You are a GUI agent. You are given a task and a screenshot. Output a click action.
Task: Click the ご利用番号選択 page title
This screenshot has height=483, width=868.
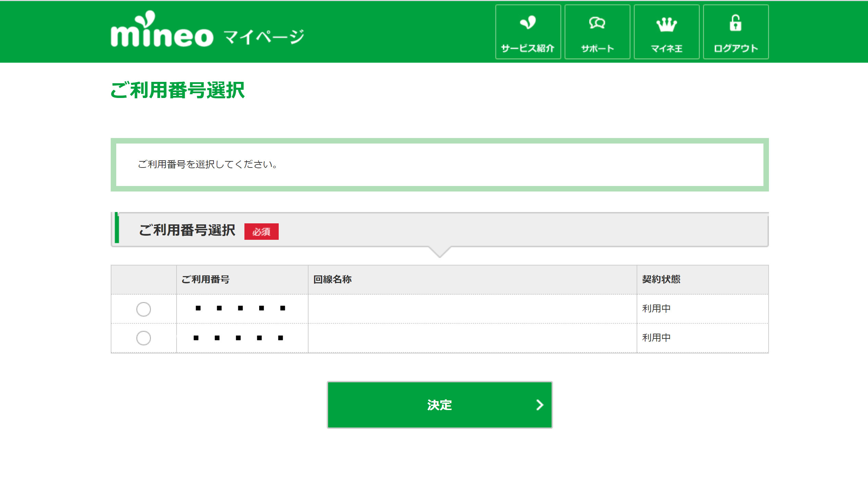coord(177,90)
